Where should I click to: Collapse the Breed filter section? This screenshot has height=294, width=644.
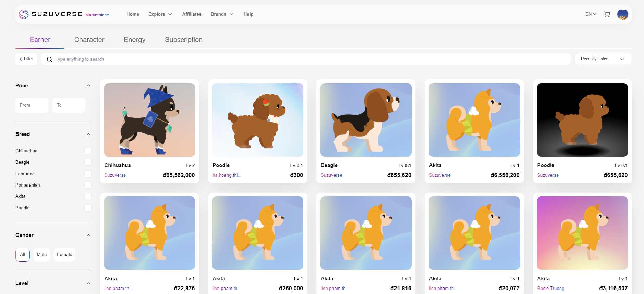pyautogui.click(x=88, y=134)
